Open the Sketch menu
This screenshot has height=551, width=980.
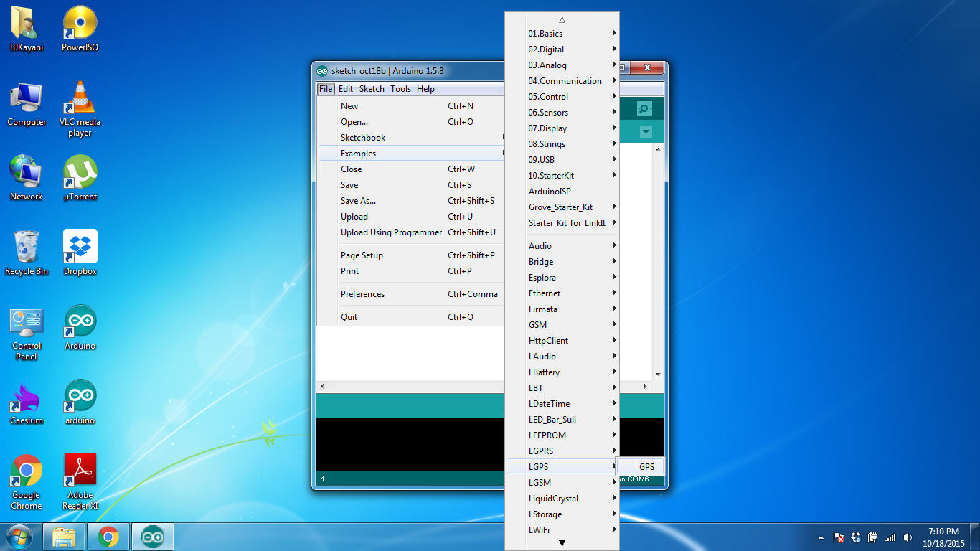click(x=372, y=89)
